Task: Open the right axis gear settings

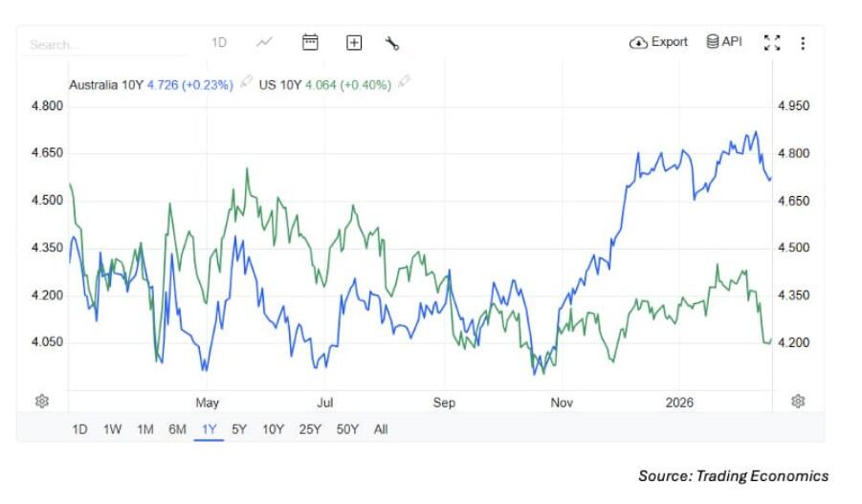Action: 798,401
